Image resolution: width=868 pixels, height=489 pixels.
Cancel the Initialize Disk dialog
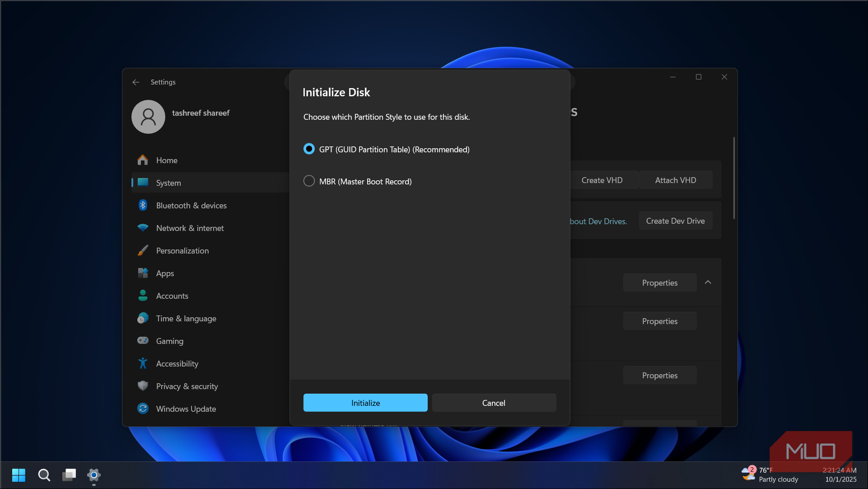tap(494, 403)
